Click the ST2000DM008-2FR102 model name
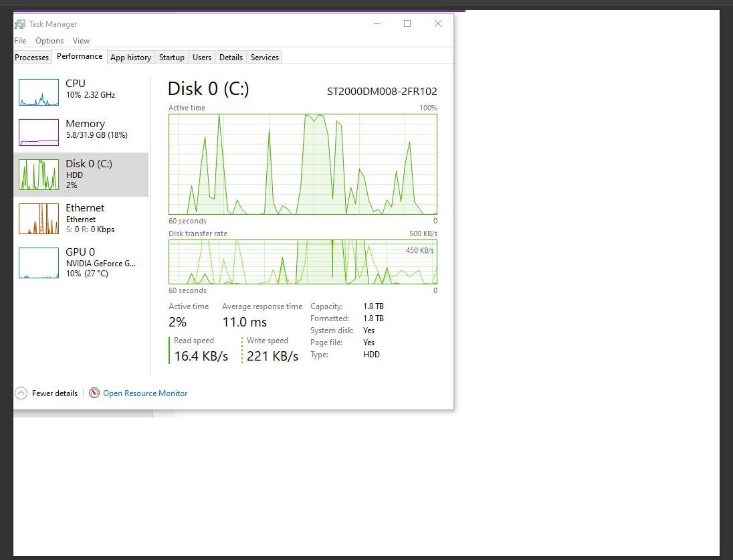Viewport: 733px width, 560px height. (x=382, y=91)
